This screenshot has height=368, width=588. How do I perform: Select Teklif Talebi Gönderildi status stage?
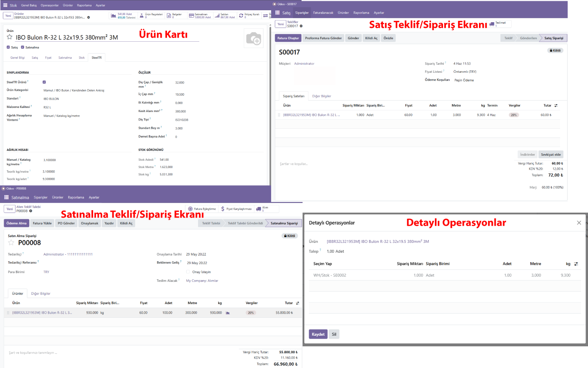[245, 223]
